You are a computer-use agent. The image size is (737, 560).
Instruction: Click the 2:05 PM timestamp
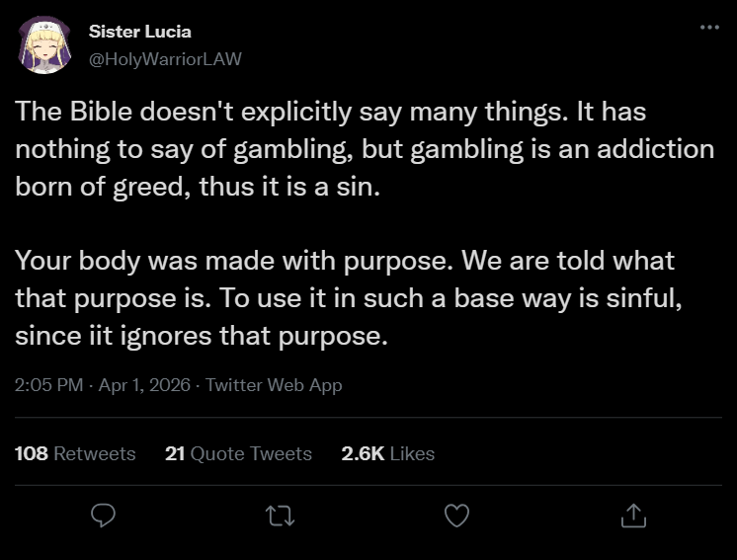[49, 385]
